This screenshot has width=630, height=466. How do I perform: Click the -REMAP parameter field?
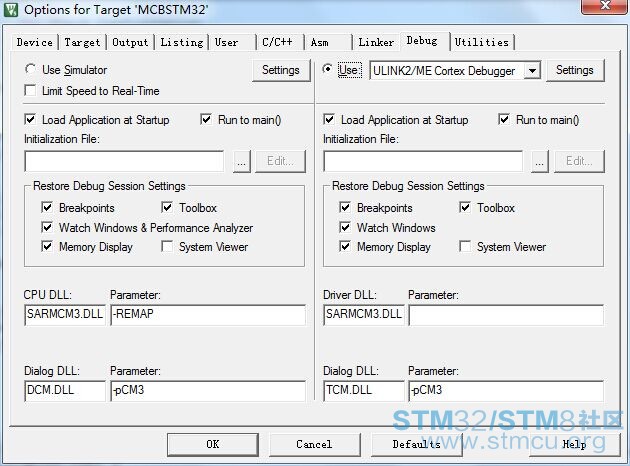(x=208, y=315)
